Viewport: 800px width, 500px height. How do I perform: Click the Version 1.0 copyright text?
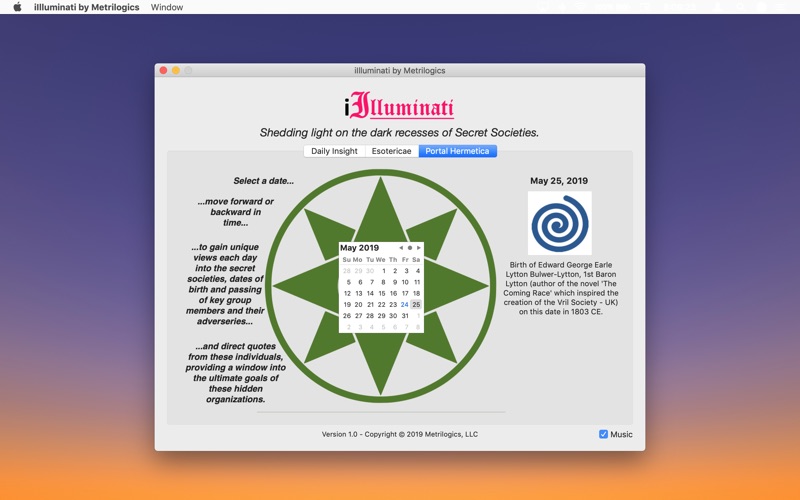(399, 434)
